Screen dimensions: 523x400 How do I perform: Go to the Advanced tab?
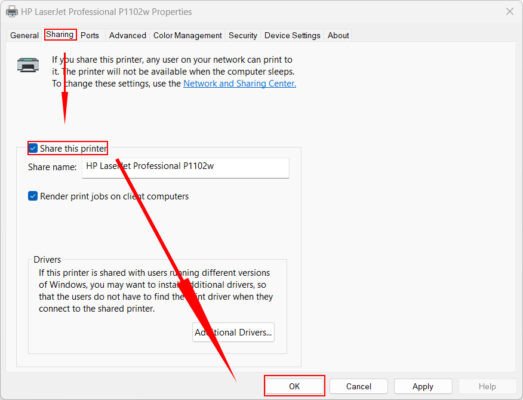[128, 35]
